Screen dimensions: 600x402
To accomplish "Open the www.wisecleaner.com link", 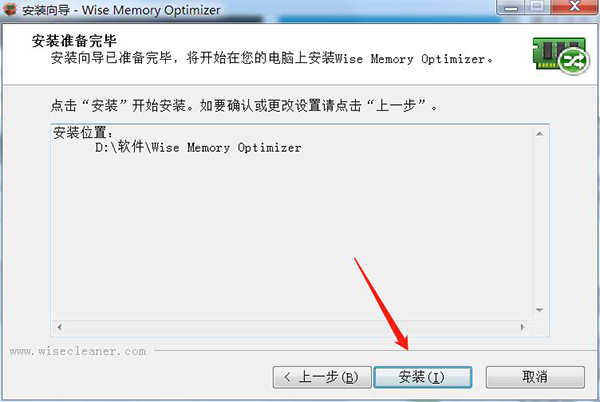I will pos(78,351).
